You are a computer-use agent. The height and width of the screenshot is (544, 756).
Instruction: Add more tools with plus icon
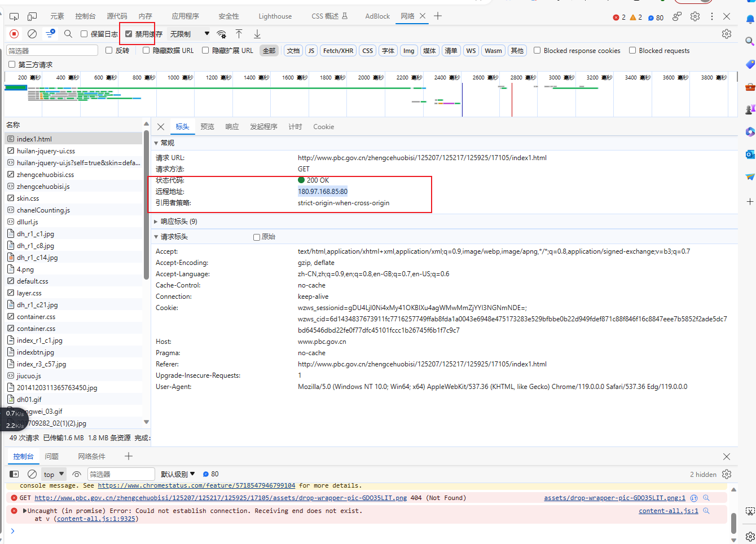tap(438, 16)
